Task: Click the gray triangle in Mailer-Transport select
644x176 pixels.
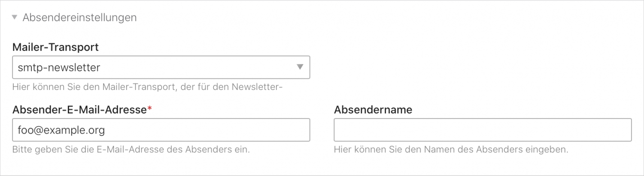Action: tap(300, 67)
